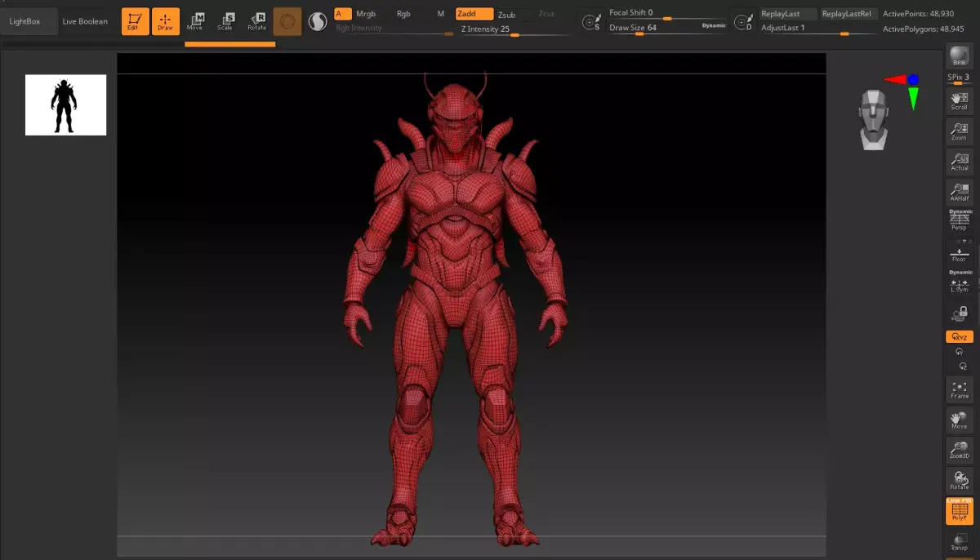The width and height of the screenshot is (980, 560).
Task: Select the Move gizmo tool in top shelf
Action: point(194,21)
